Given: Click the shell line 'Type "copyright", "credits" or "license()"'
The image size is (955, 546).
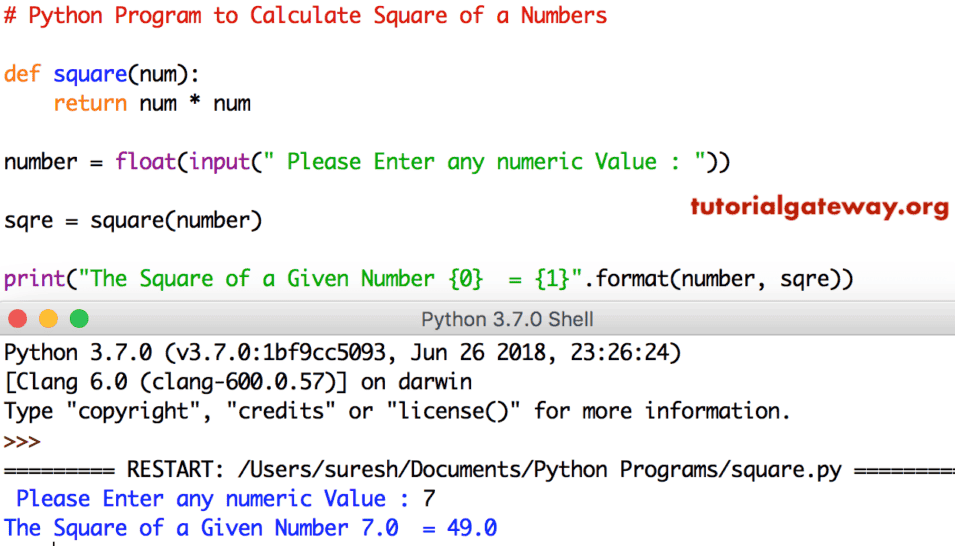Looking at the screenshot, I should [396, 411].
